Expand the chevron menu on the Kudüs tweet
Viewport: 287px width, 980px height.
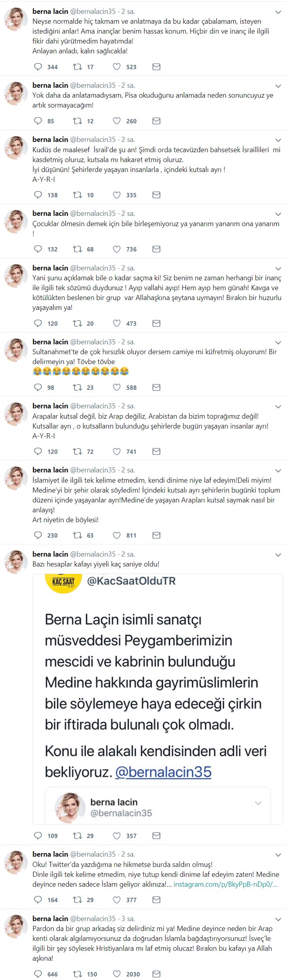(x=278, y=140)
